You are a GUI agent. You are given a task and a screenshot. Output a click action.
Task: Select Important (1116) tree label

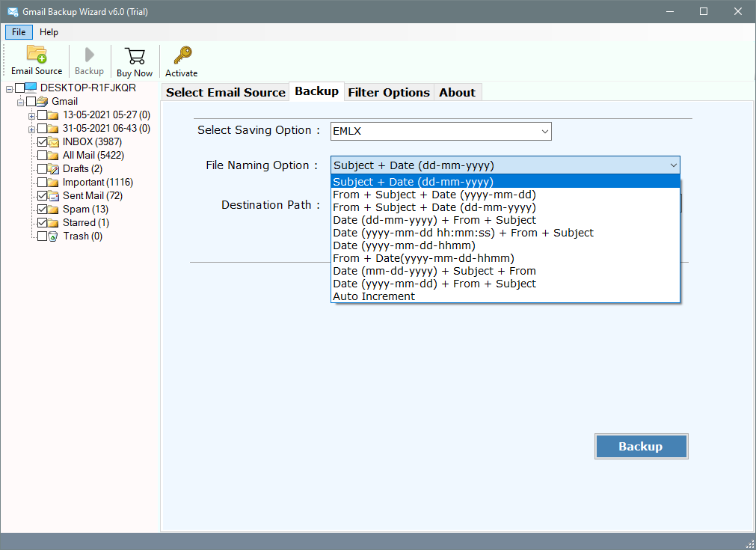point(98,183)
